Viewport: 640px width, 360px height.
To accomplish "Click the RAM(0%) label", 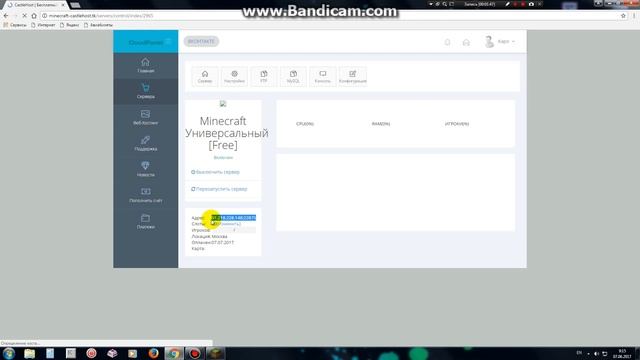I will click(x=381, y=124).
